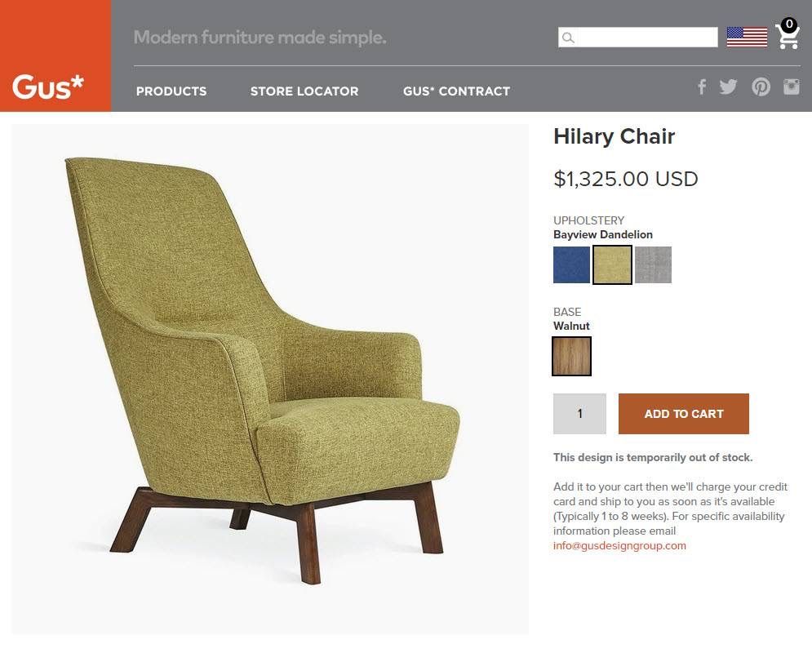Email info@gusdesigngroup.com link

tap(619, 545)
